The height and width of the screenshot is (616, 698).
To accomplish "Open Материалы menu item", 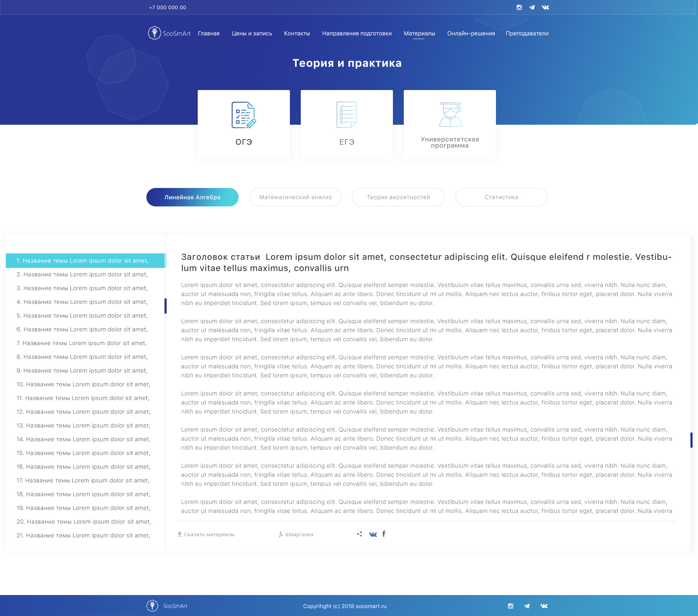I will click(419, 33).
